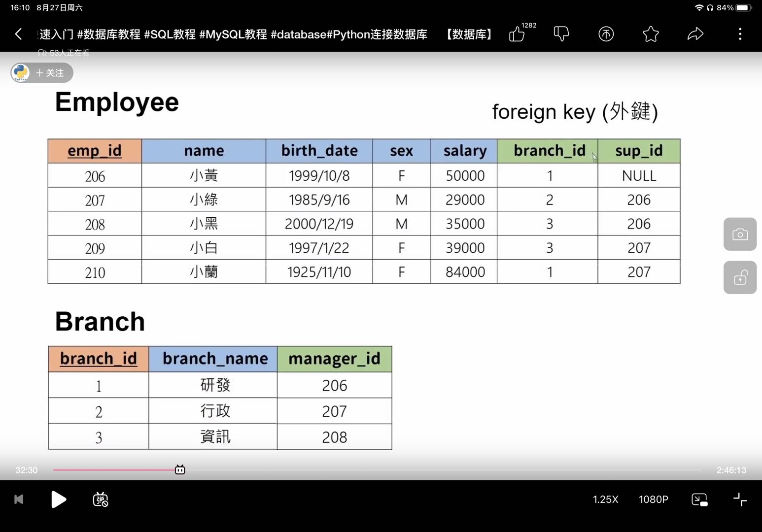Tap the 【数据库】 tag in title
Viewport: 762px width, 532px height.
click(x=469, y=34)
